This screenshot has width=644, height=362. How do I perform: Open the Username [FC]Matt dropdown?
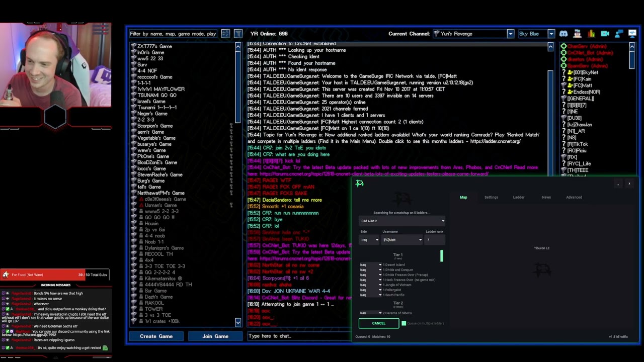pyautogui.click(x=403, y=240)
